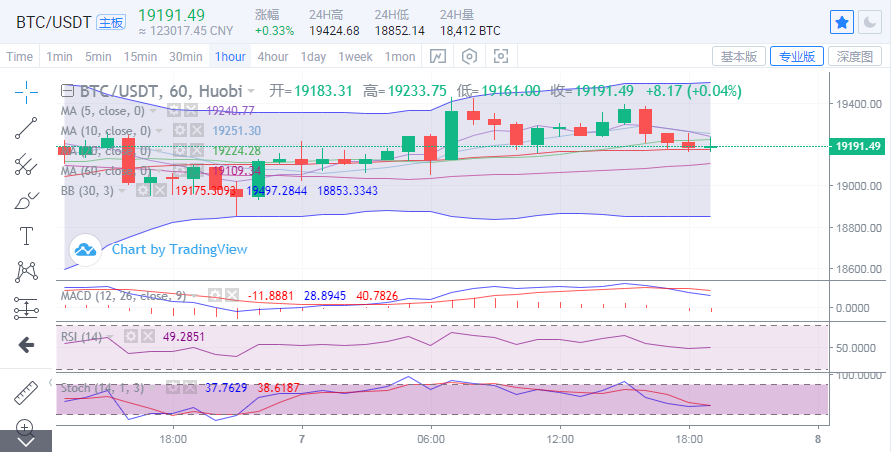891x452 pixels.
Task: Open settings for MACD indicator
Action: tap(214, 295)
